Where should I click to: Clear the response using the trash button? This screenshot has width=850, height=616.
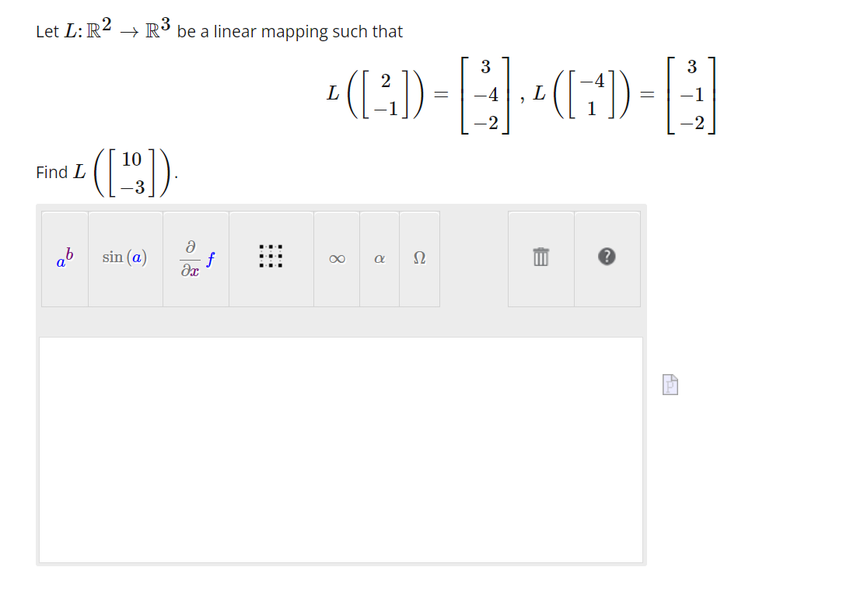click(540, 258)
